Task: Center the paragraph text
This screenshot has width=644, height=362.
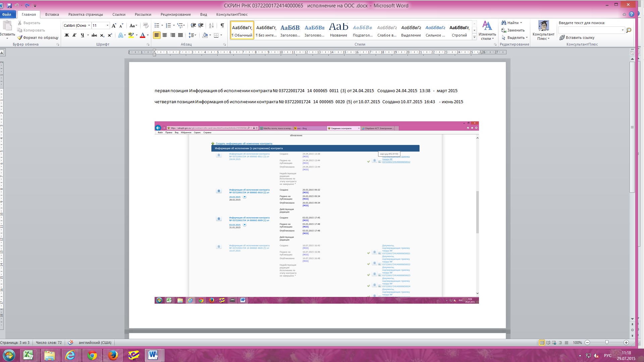Action: click(x=165, y=35)
